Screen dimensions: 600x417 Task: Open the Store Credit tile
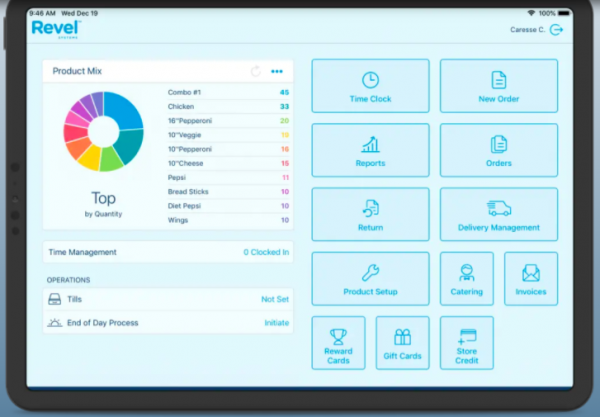click(x=466, y=343)
